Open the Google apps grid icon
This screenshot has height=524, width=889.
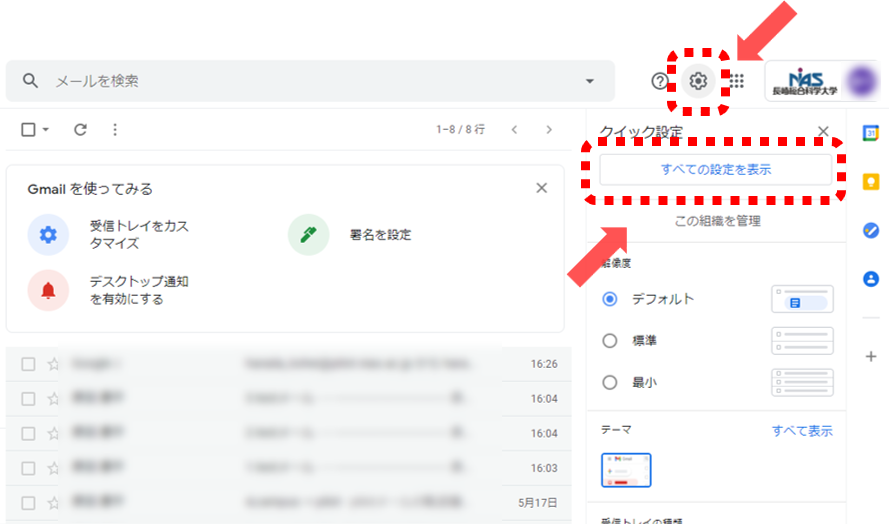click(736, 81)
